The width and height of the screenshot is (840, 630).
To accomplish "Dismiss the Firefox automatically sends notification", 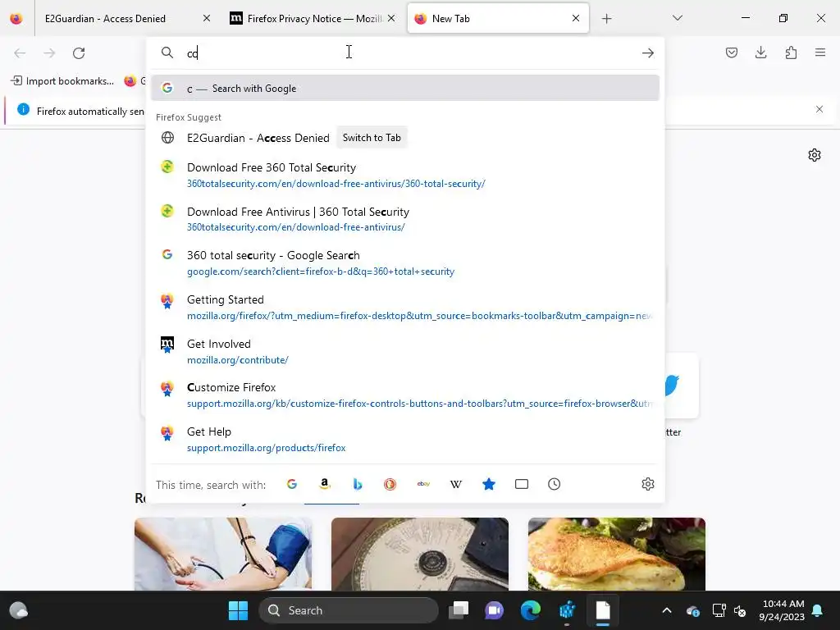I will 819,109.
